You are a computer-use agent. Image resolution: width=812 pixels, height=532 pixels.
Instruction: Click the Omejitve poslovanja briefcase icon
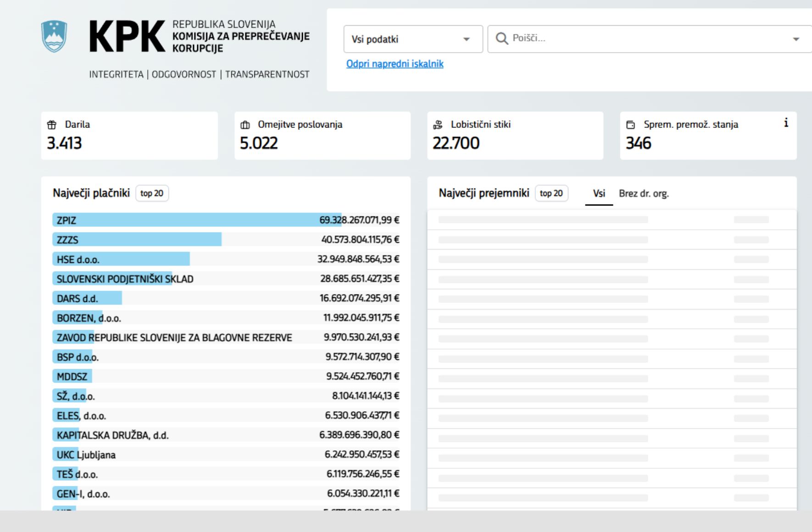[245, 125]
